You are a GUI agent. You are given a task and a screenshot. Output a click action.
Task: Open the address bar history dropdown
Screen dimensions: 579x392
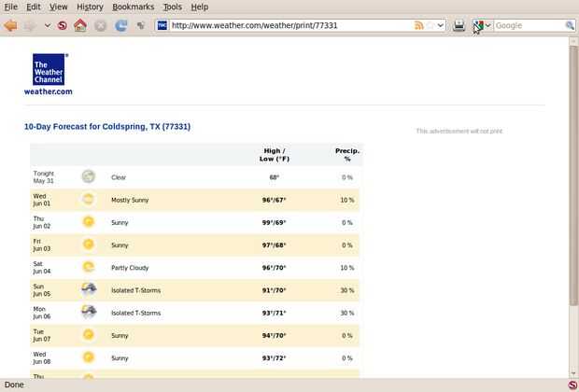tap(441, 25)
